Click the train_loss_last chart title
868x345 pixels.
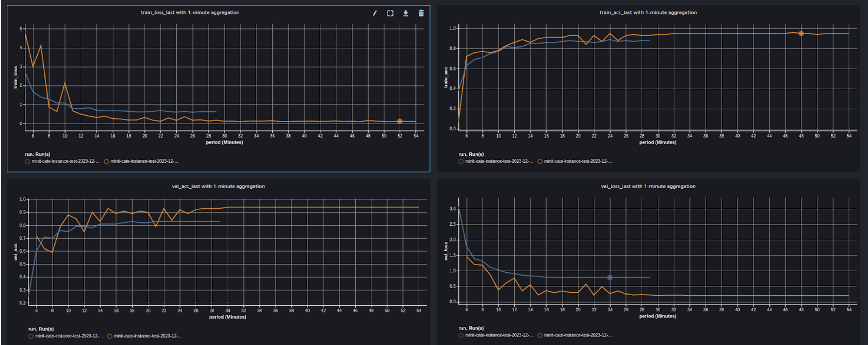pos(190,13)
